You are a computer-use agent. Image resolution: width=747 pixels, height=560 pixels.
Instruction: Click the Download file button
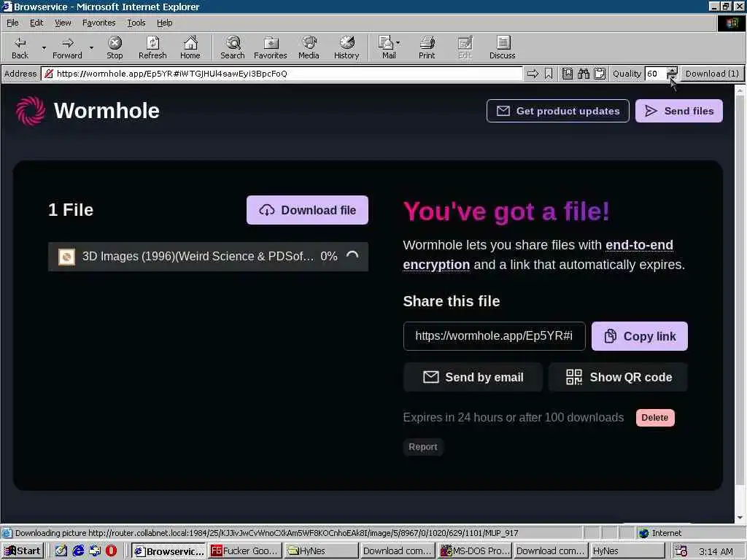tap(307, 210)
